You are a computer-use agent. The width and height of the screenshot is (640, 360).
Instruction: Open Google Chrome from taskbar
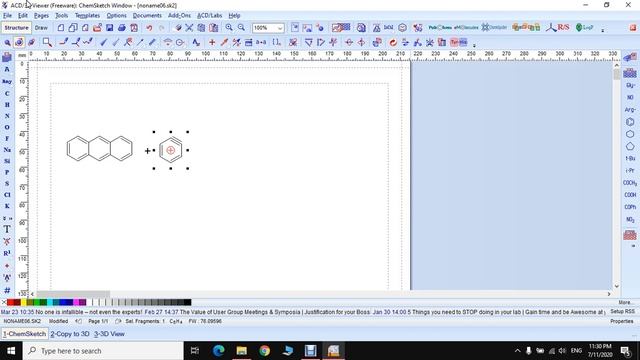click(264, 351)
